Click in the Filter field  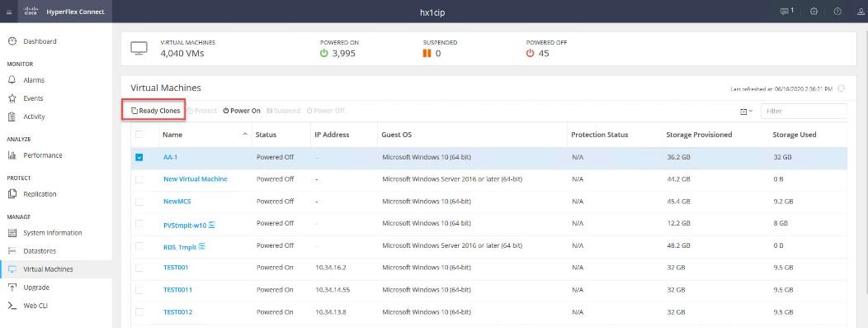click(x=804, y=111)
